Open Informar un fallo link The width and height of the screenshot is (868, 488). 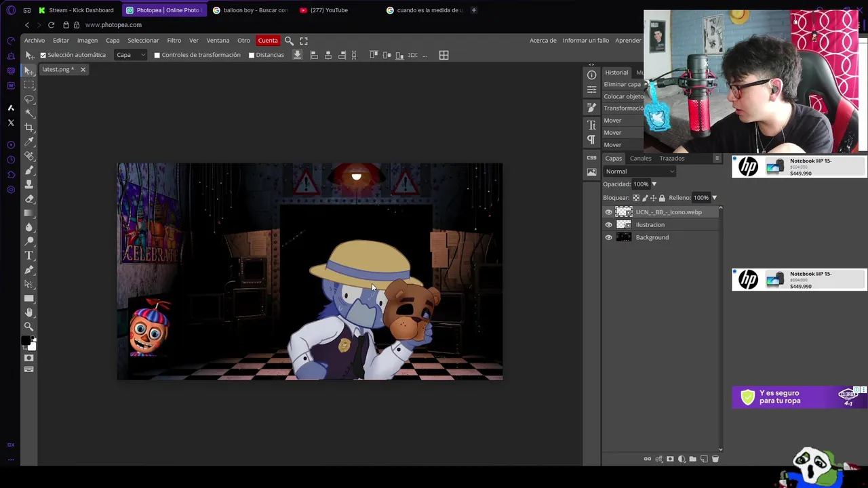point(586,41)
